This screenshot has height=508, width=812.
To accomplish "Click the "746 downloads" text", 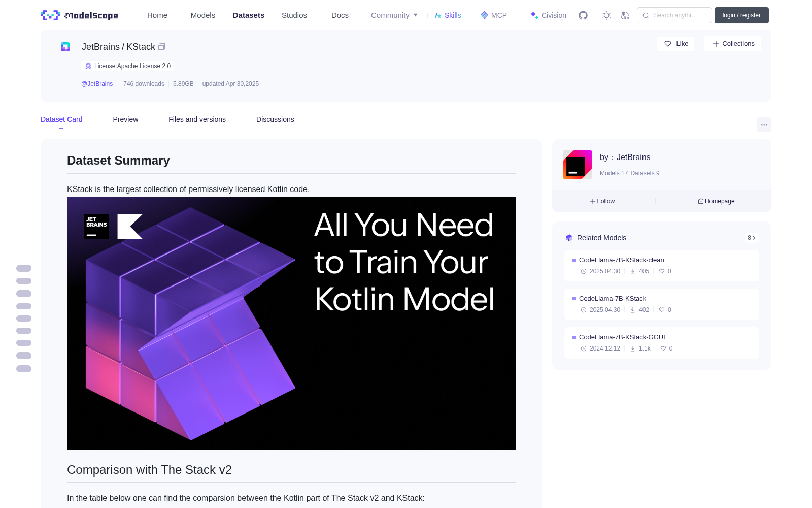I will click(x=144, y=84).
